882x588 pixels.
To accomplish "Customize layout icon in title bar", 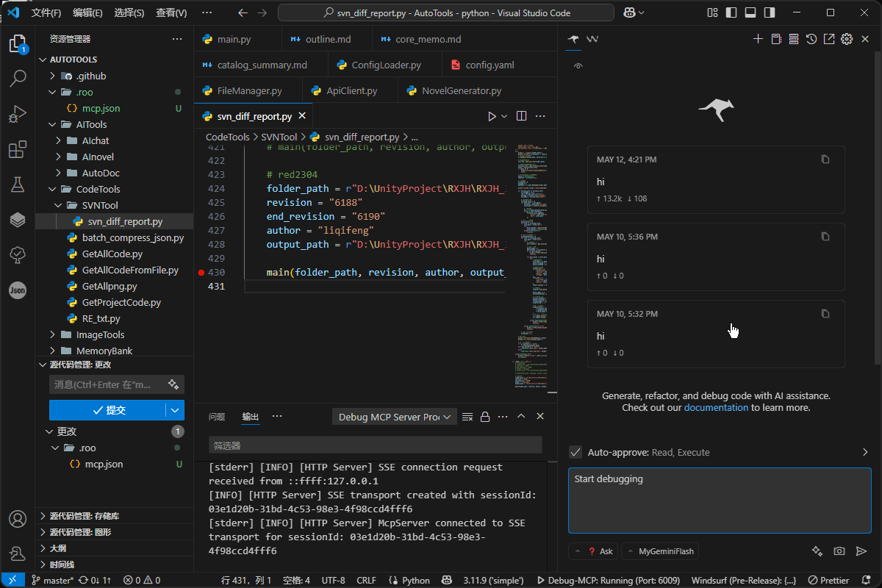I will click(712, 12).
